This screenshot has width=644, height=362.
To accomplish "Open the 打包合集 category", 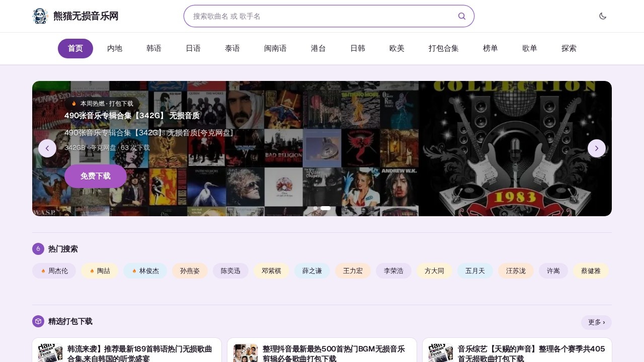I will click(444, 48).
